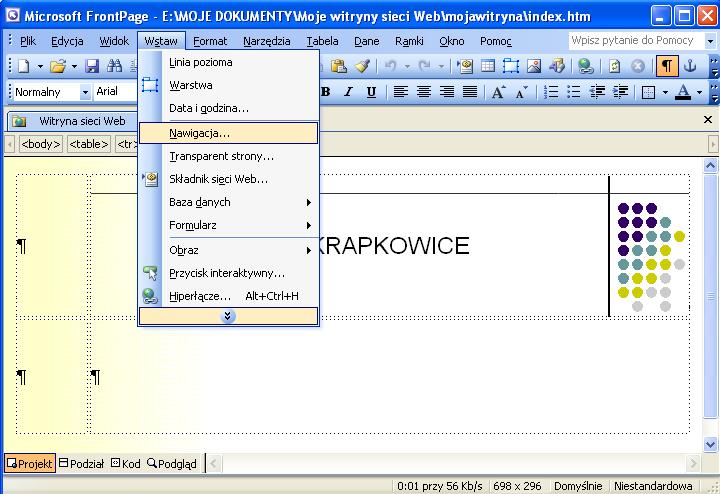Increase indent icon
This screenshot has height=494, width=720.
click(620, 92)
